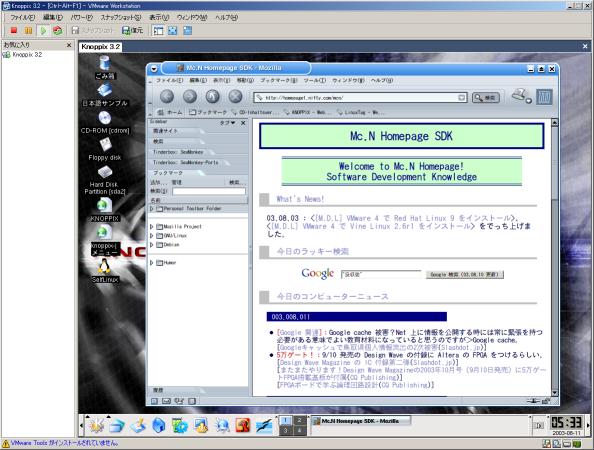The width and height of the screenshot is (594, 450).
Task: Open Tinderbox: SeaMonkey sidebar tab
Action: [x=178, y=152]
